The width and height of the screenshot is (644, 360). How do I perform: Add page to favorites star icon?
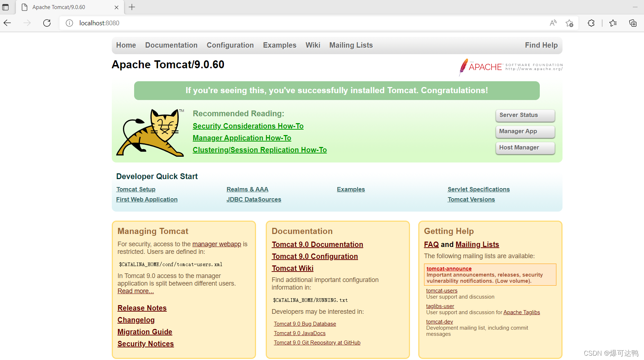(569, 23)
